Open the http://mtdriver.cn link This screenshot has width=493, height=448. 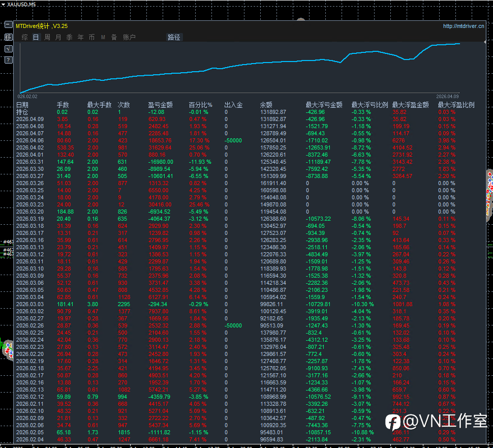pyautogui.click(x=463, y=26)
